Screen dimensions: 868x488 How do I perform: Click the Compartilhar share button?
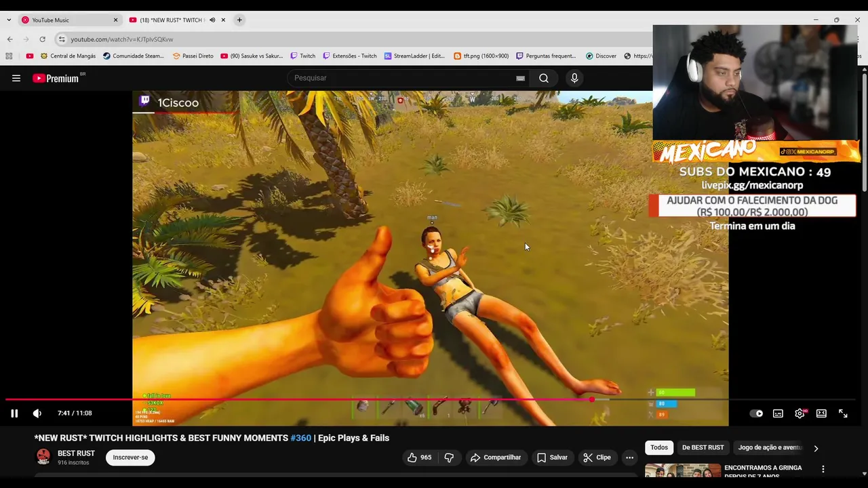[496, 457]
